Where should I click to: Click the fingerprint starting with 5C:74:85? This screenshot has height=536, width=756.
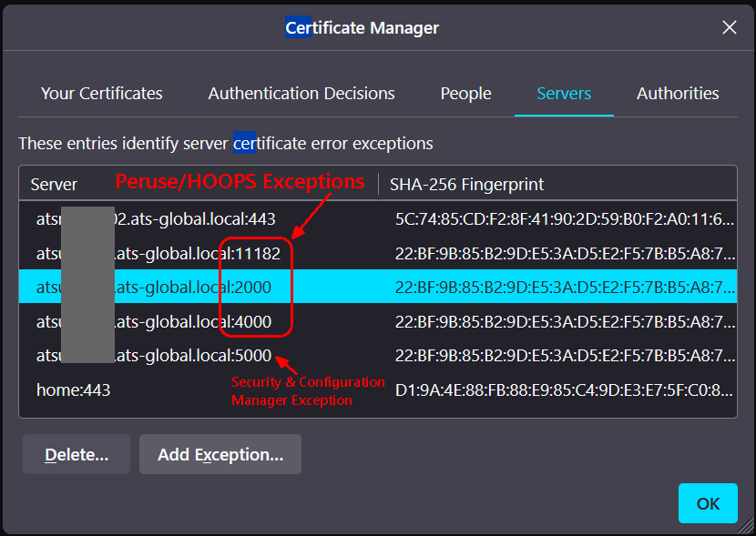[x=564, y=219]
